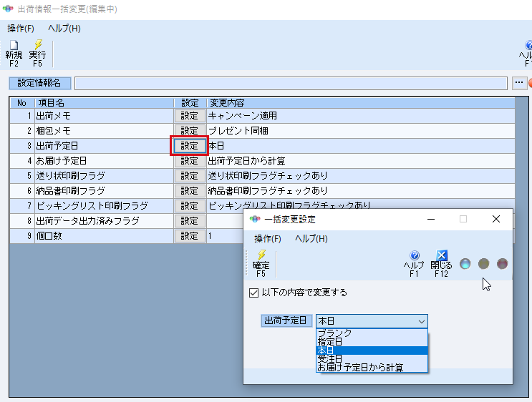Click the 設定情報名 input field
Viewport: 532px width, 402px height.
click(x=291, y=83)
